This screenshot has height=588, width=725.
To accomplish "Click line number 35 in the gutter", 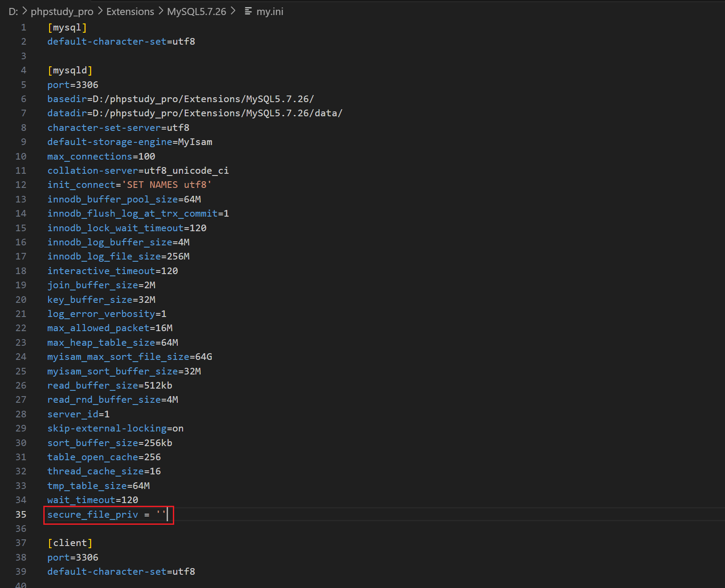I will (x=21, y=515).
